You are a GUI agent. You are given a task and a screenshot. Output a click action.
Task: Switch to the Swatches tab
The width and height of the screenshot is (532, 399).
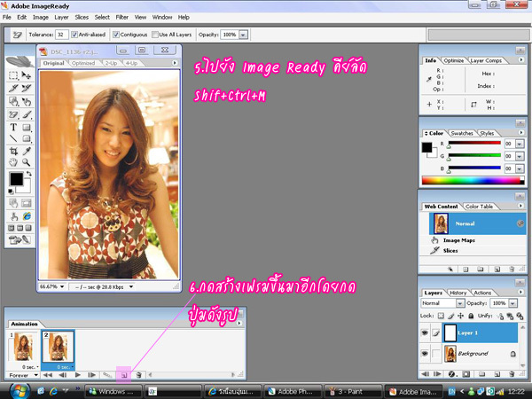coord(462,133)
